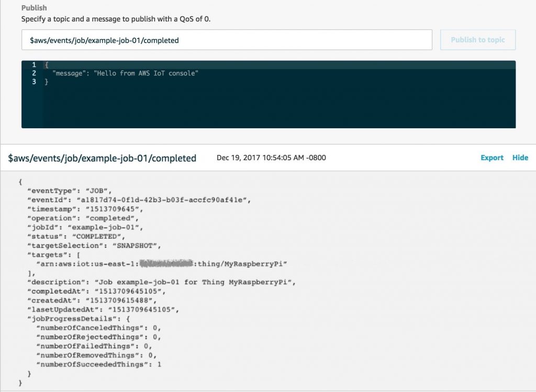Click the "jobId": "example-job-01" line
Image resolution: width=536 pixels, height=392 pixels.
tap(85, 227)
